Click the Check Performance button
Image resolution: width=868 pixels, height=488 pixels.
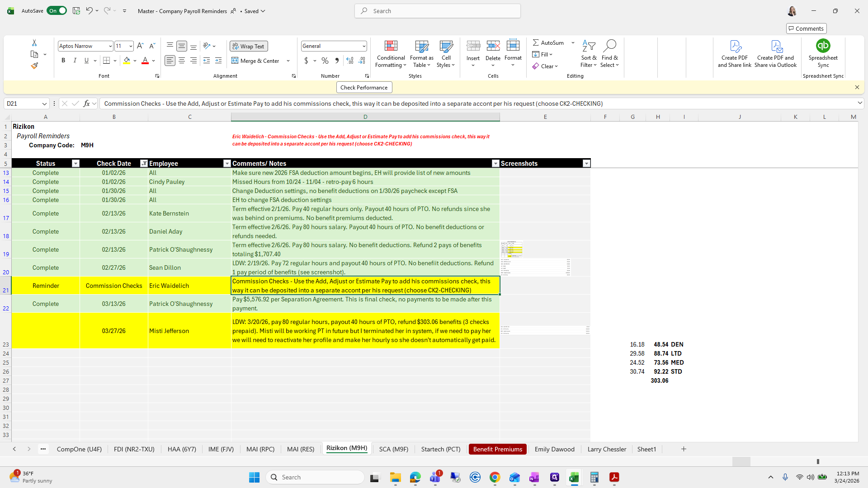tap(364, 88)
